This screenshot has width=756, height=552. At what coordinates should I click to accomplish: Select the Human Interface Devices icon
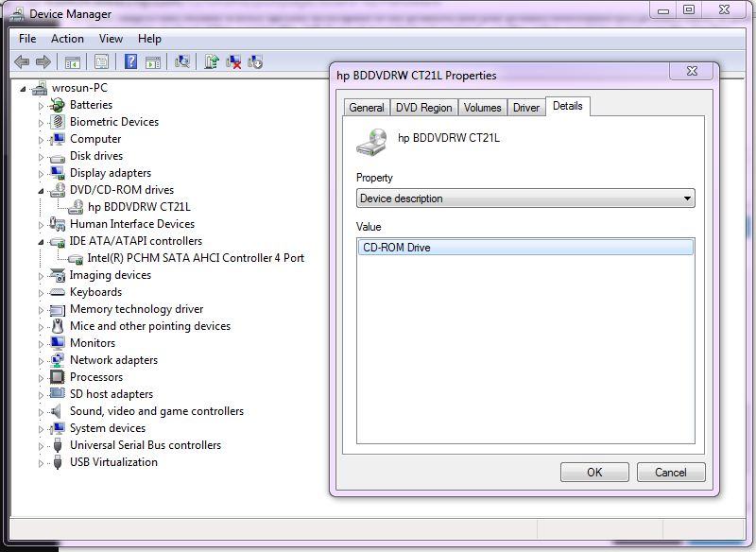coord(58,224)
